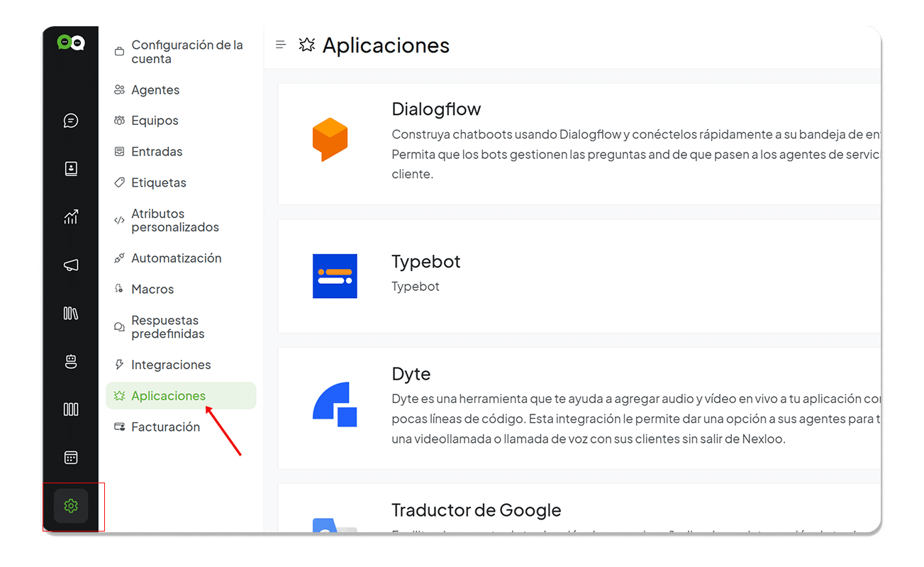Open the conversations chat icon in sidebar
Image resolution: width=924 pixels, height=567 pixels.
click(71, 120)
